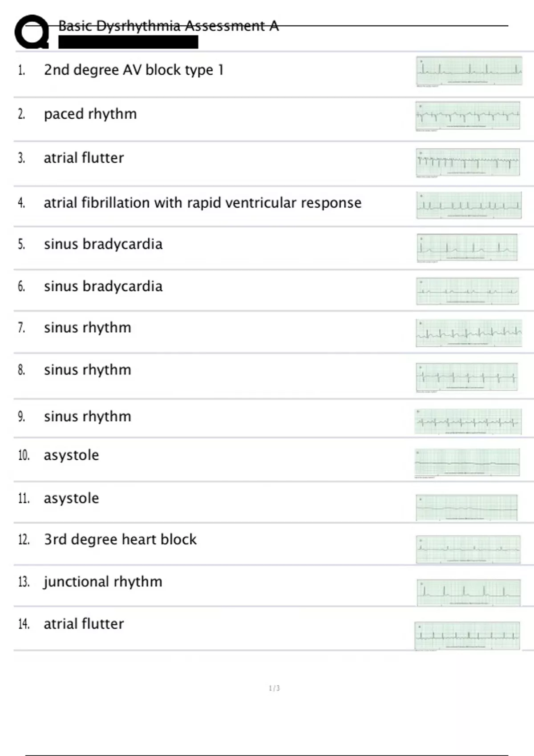The height and width of the screenshot is (756, 534).
Task: Open the ECG strip for item 7
Action: (469, 333)
